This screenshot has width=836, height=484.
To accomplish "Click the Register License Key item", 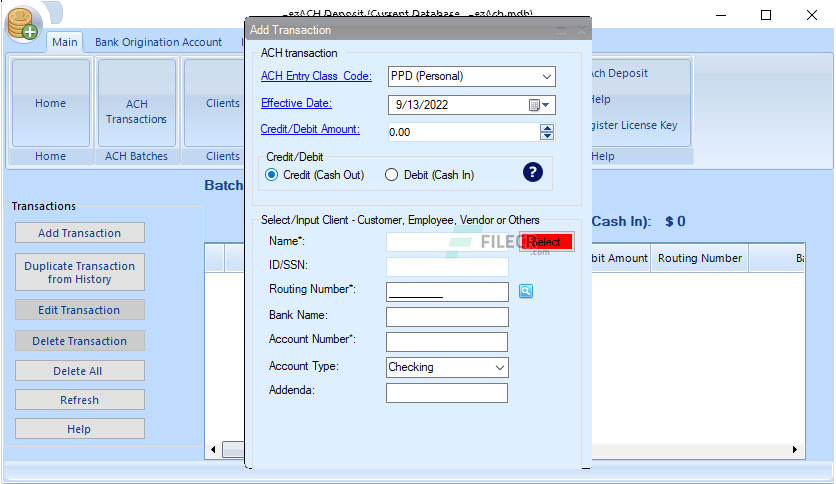I will (x=633, y=125).
